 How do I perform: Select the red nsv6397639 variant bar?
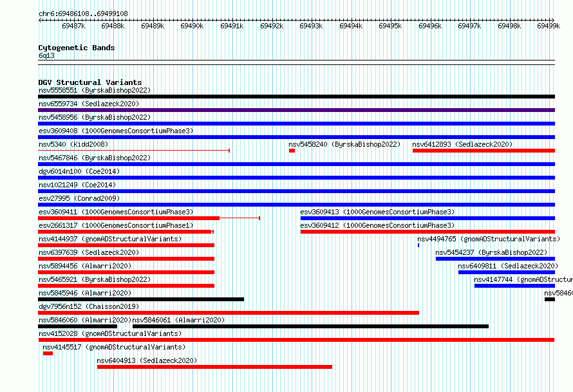[x=126, y=259]
